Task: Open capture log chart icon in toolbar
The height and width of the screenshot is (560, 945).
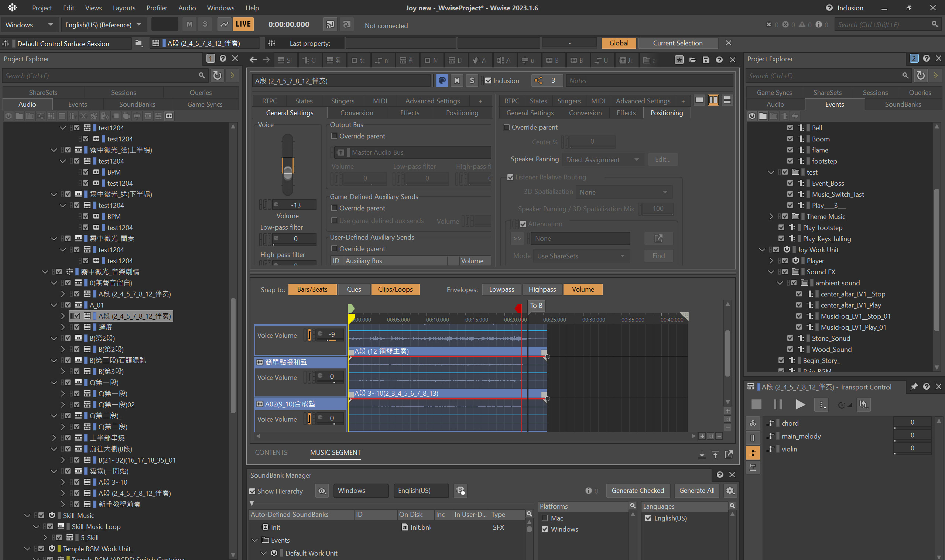Action: pos(224,24)
